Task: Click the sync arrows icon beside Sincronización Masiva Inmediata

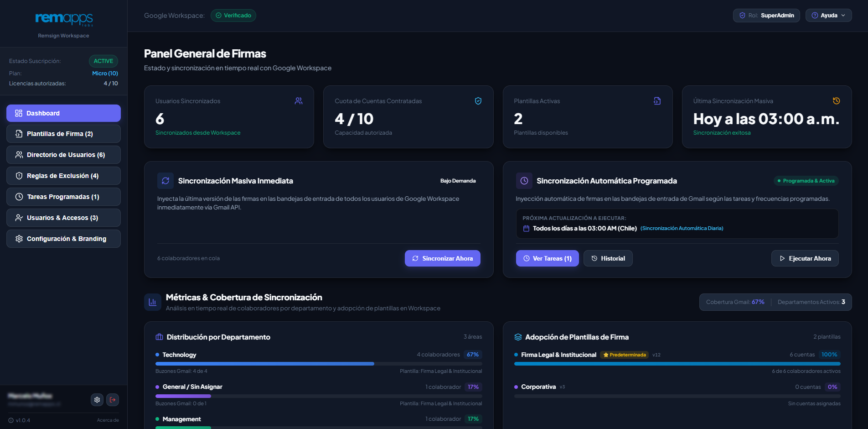Action: (165, 181)
